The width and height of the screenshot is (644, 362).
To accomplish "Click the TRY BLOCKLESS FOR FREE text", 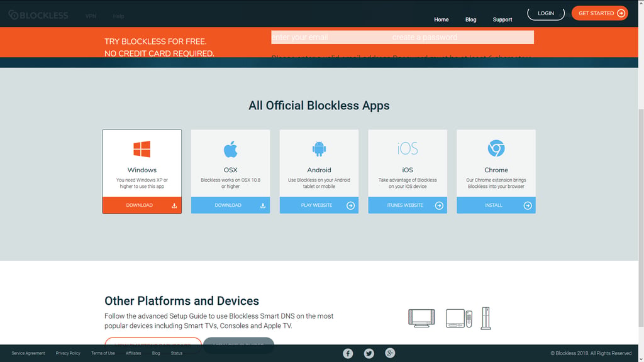I will 155,41.
